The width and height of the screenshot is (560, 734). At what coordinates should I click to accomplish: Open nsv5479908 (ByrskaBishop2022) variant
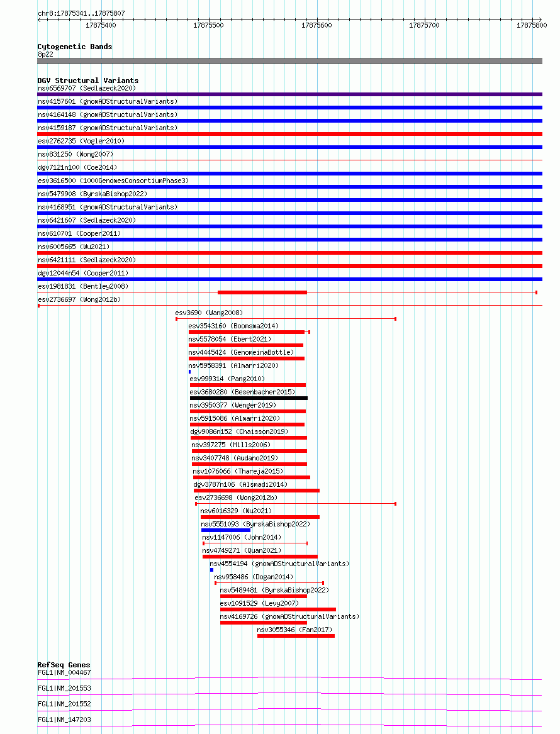click(x=92, y=193)
